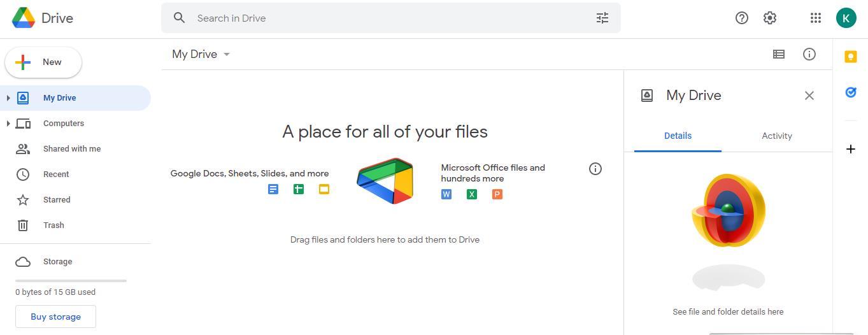This screenshot has height=335, width=868.
Task: Click the '0 bytes of 15 GB used' text
Action: (x=55, y=292)
